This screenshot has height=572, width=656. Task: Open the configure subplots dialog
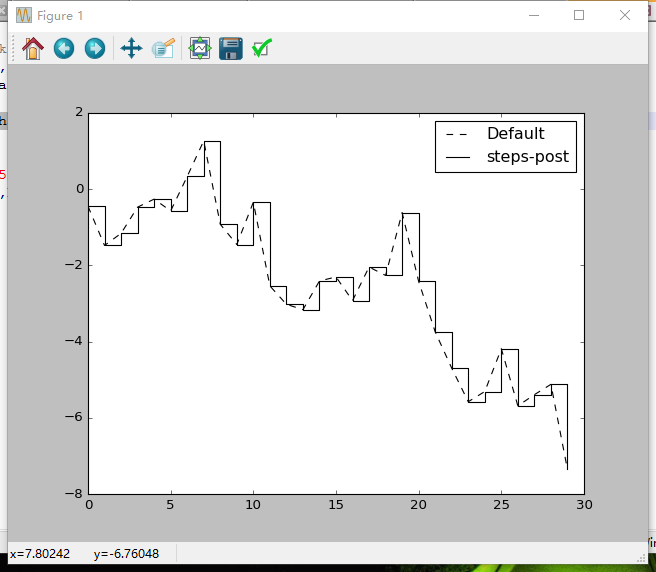(x=200, y=49)
